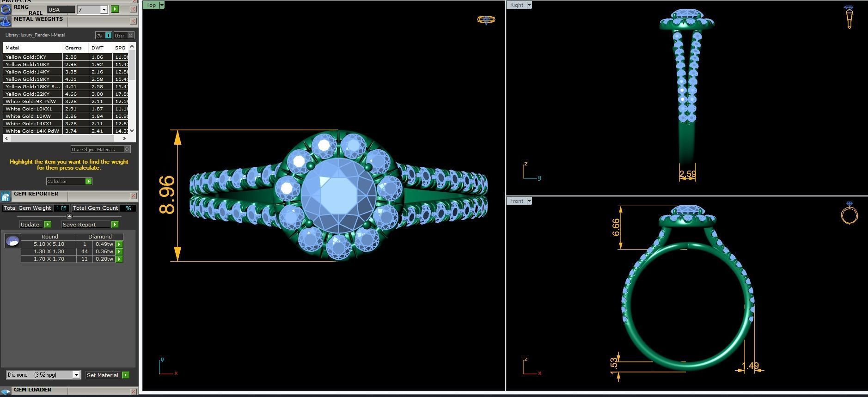Image resolution: width=868 pixels, height=397 pixels.
Task: Select the Yellow Gold:9KY row
Action: (x=66, y=57)
